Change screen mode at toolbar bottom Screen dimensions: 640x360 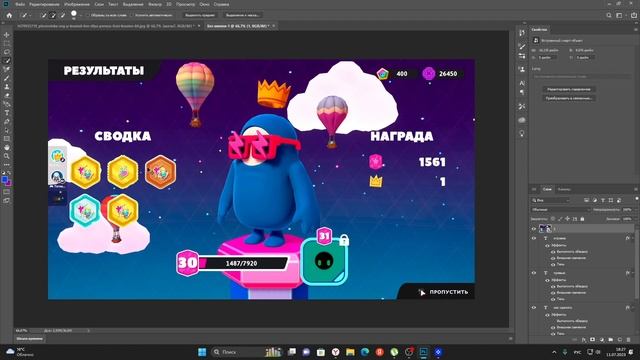click(7, 200)
